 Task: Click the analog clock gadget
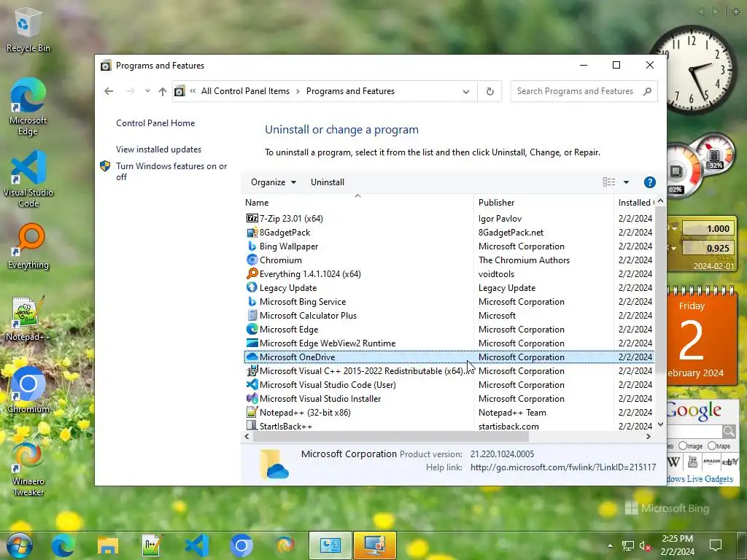692,70
